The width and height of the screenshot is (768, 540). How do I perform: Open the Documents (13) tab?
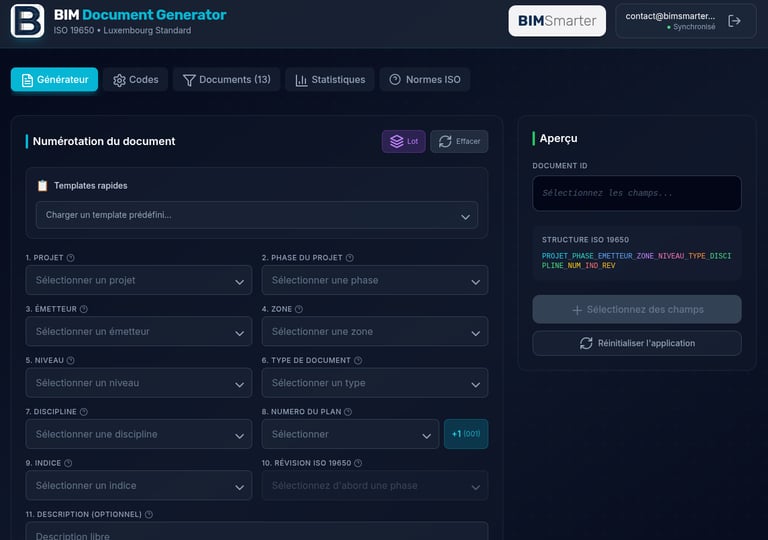226,79
